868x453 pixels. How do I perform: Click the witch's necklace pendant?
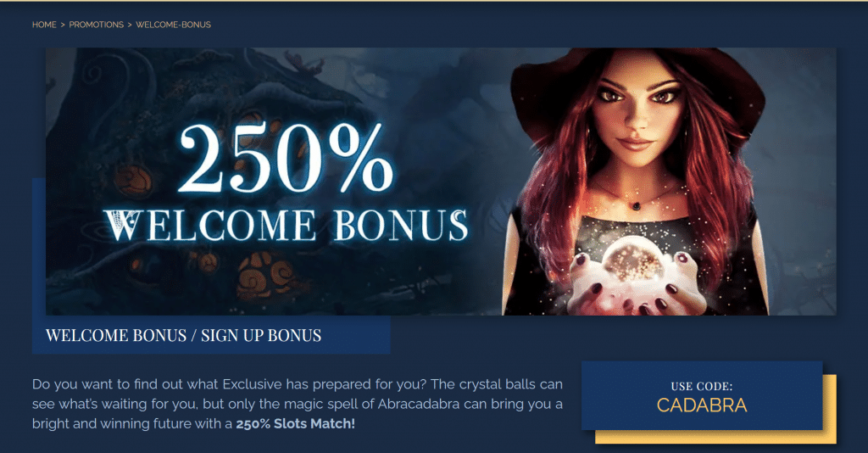[636, 205]
